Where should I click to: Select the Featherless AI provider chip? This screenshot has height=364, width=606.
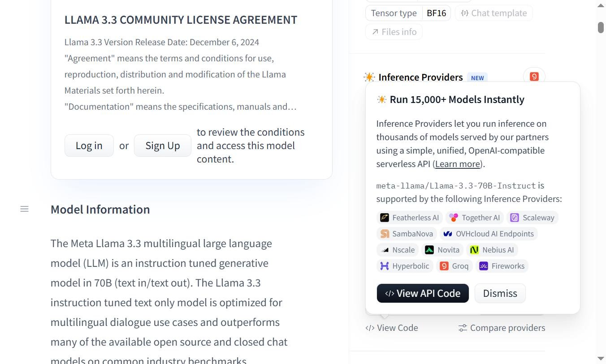[x=410, y=218]
